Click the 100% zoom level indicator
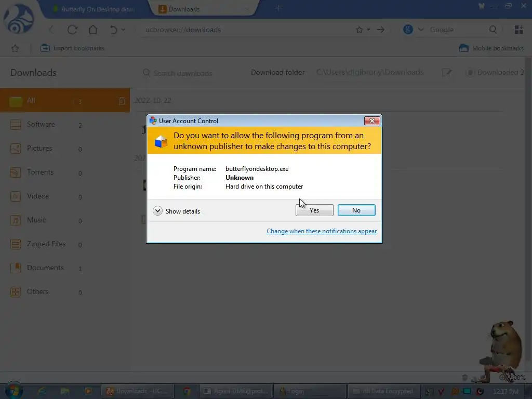This screenshot has width=532, height=399. pos(518,377)
